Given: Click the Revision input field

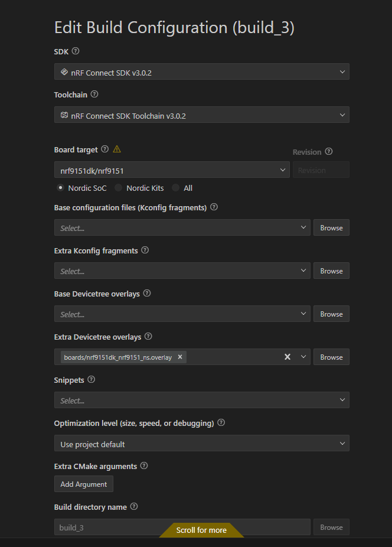Looking at the screenshot, I should tap(321, 170).
